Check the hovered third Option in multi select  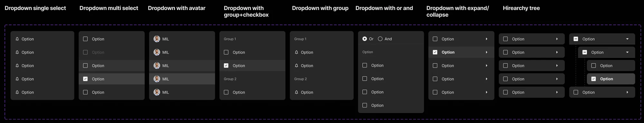tap(85, 66)
